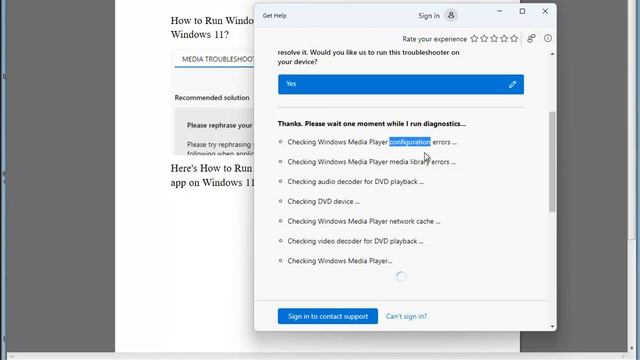Edit the Yes response with pencil icon
The width and height of the screenshot is (640, 360).
click(512, 84)
